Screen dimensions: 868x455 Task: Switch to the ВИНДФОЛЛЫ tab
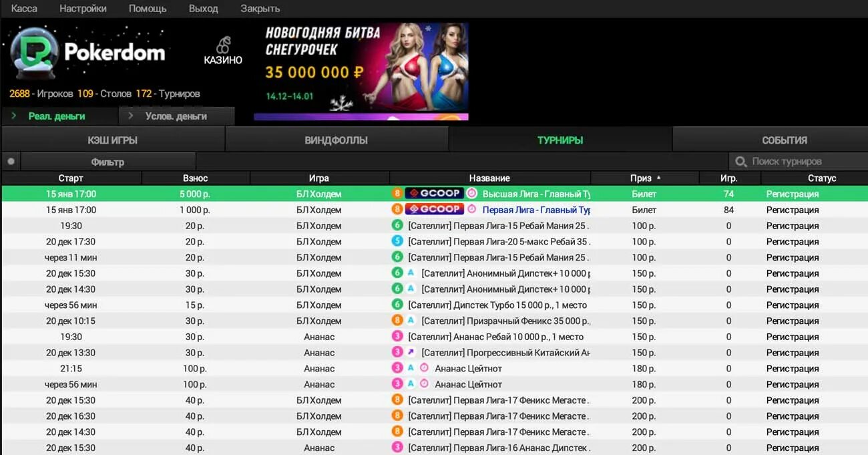[337, 140]
